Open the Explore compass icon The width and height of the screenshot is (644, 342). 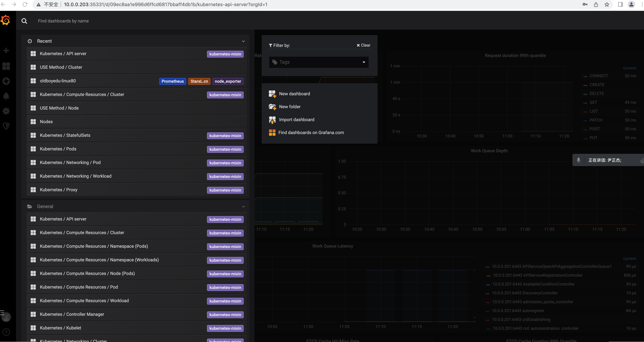click(6, 81)
